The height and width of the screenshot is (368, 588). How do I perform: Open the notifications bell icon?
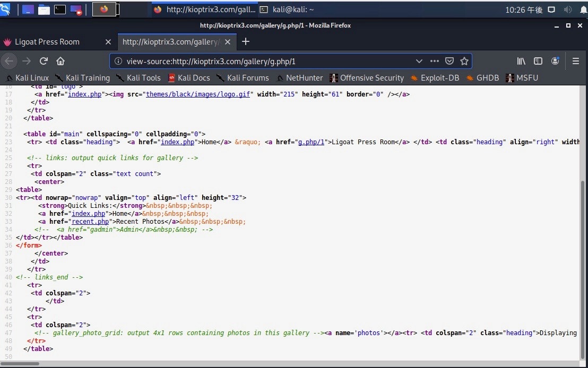(584, 10)
